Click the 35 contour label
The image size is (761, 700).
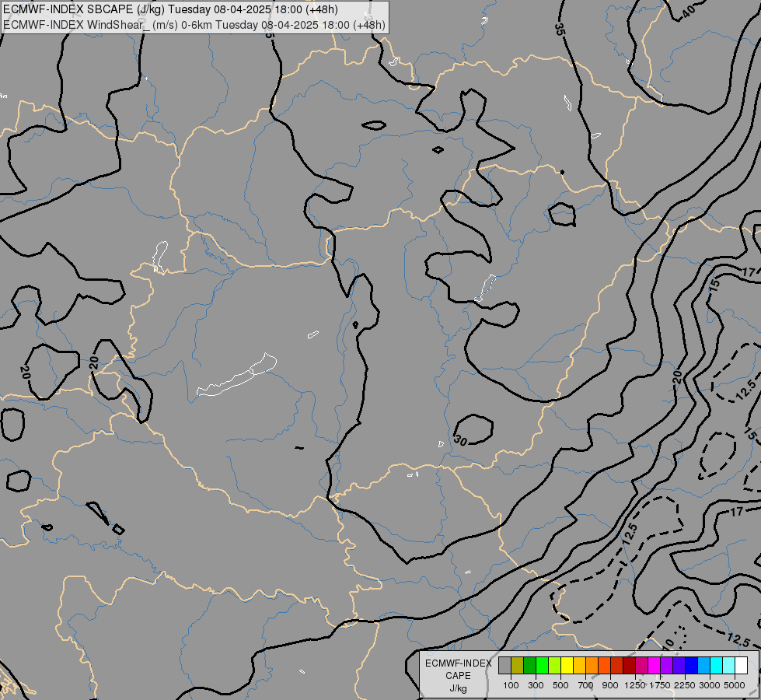[560, 29]
